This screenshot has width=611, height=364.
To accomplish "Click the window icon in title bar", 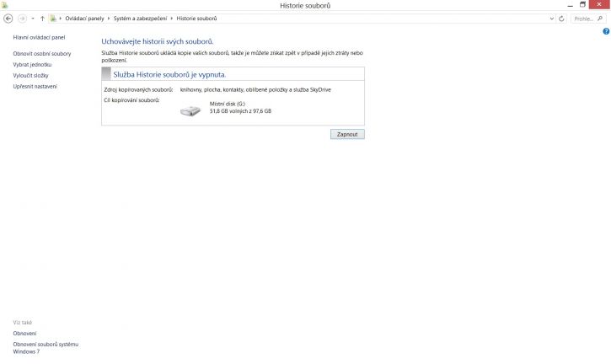I will pyautogui.click(x=4, y=5).
